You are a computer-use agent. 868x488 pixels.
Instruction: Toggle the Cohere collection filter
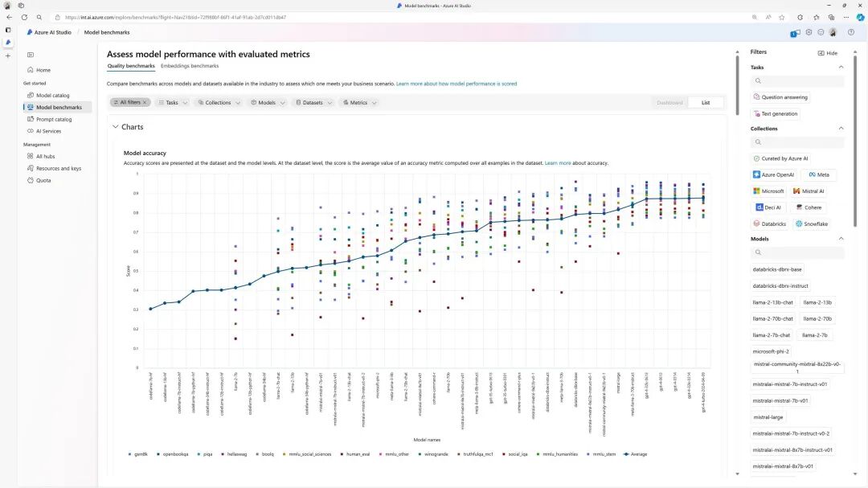click(809, 207)
